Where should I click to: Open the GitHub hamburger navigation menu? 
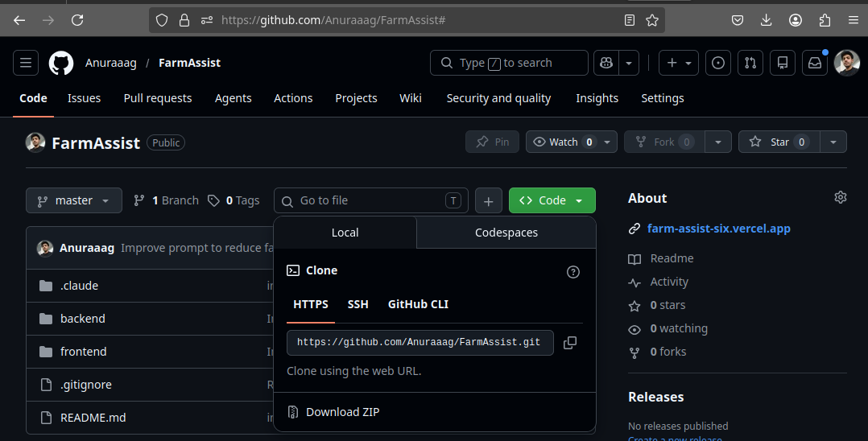(26, 63)
